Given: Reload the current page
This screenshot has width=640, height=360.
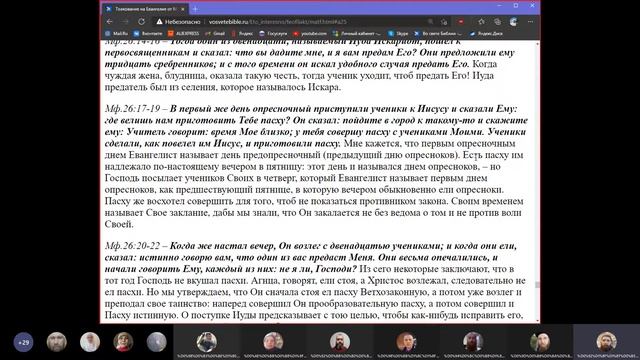Looking at the screenshot, I should click(141, 22).
